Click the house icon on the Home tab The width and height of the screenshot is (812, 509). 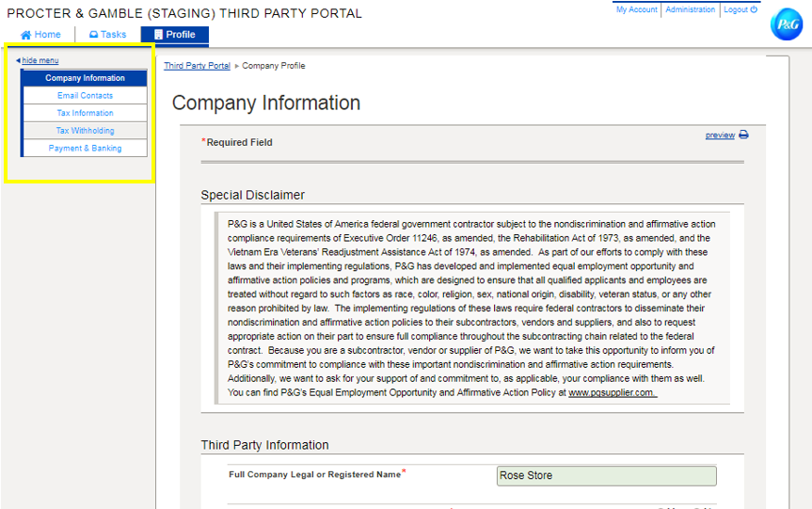pyautogui.click(x=26, y=35)
